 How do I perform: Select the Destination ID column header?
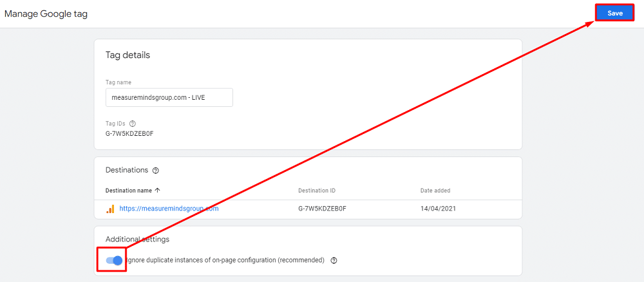click(317, 191)
